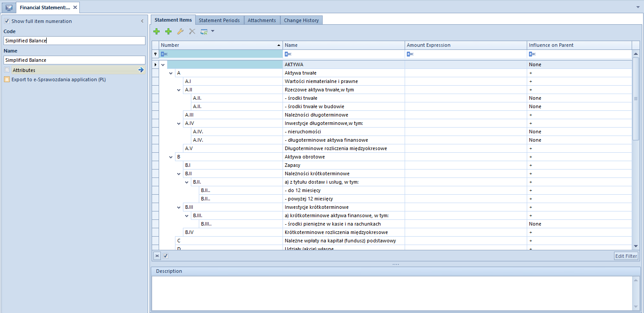Click the ABC filter icon under Name
This screenshot has height=313, width=644.
tap(288, 54)
